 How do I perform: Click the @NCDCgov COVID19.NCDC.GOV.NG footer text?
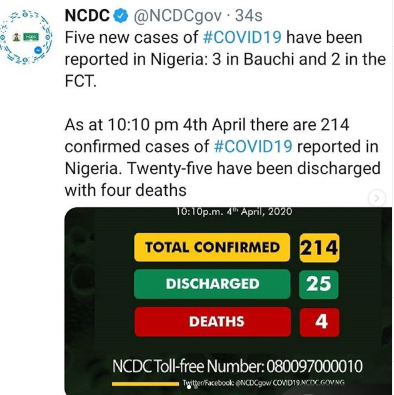tap(263, 383)
